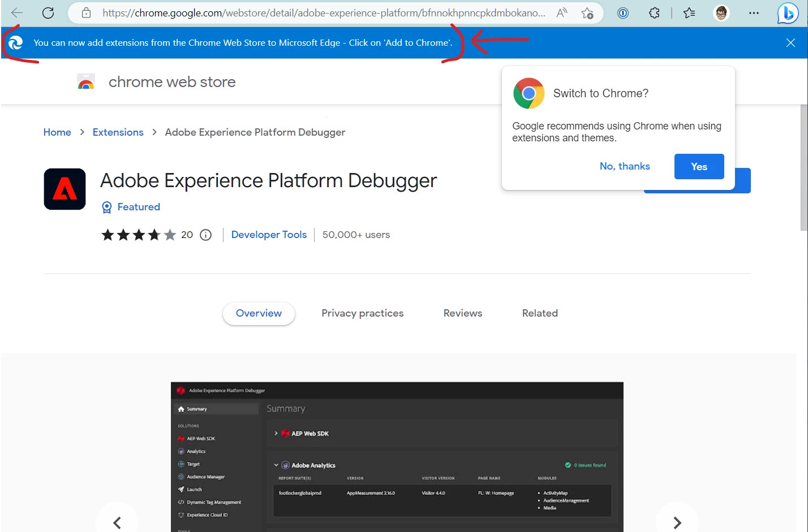The width and height of the screenshot is (808, 532).
Task: Decline with No, thanks in the Chrome popup
Action: (x=625, y=166)
